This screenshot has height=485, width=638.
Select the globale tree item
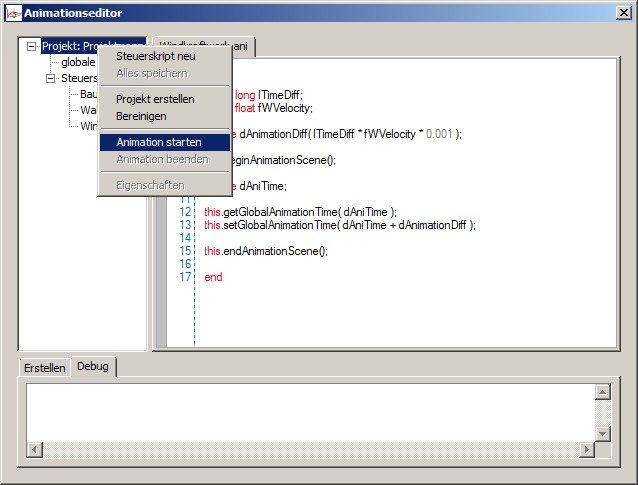78,62
